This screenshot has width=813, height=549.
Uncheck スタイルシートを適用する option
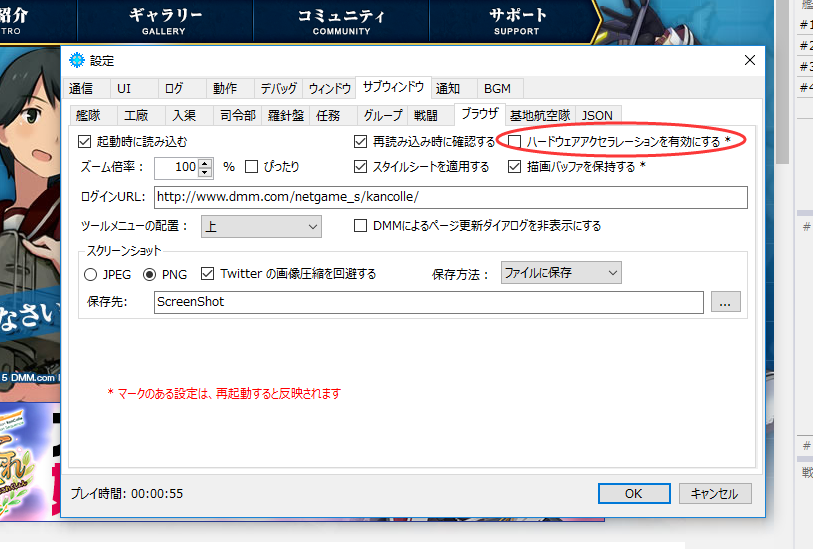[x=361, y=167]
